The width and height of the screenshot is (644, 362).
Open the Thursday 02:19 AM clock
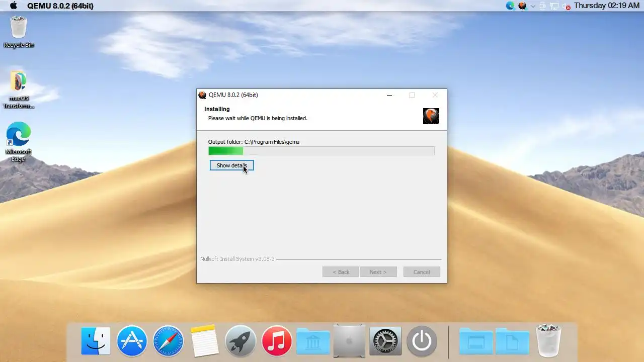607,6
